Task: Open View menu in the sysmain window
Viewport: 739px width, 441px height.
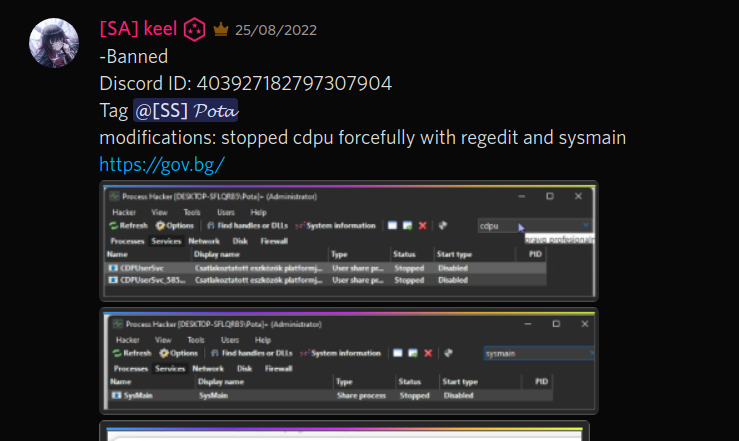Action: tap(163, 340)
